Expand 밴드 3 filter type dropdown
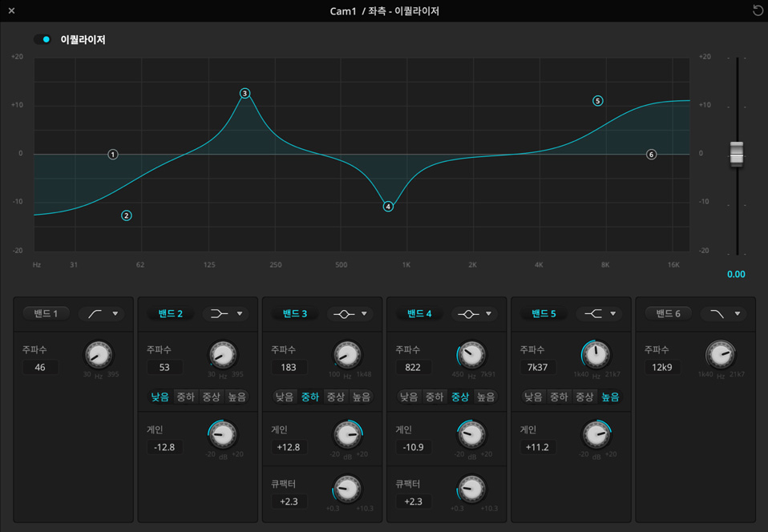This screenshot has height=532, width=768. click(350, 314)
